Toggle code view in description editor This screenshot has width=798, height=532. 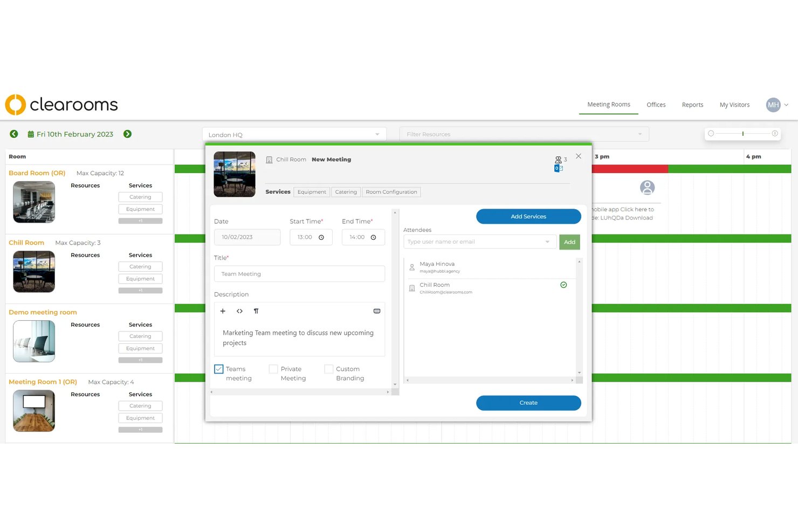tap(239, 311)
